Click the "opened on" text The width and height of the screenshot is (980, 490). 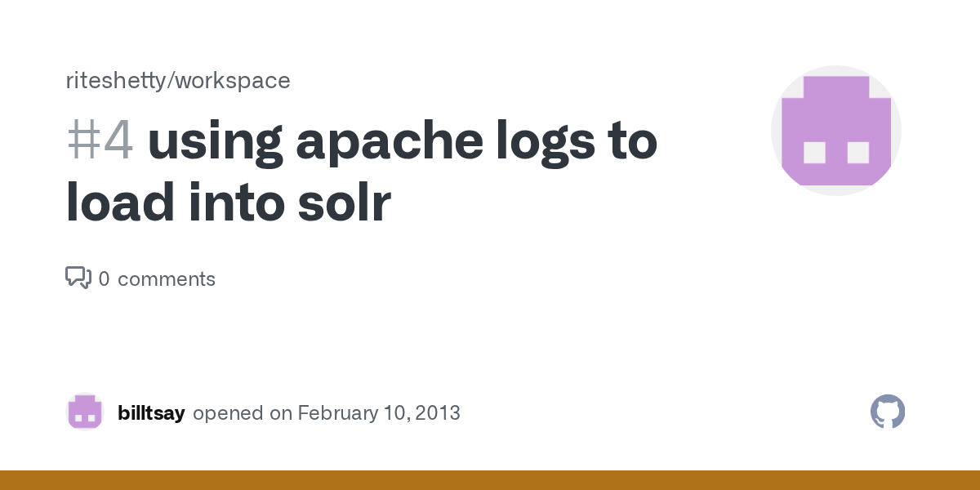click(243, 413)
